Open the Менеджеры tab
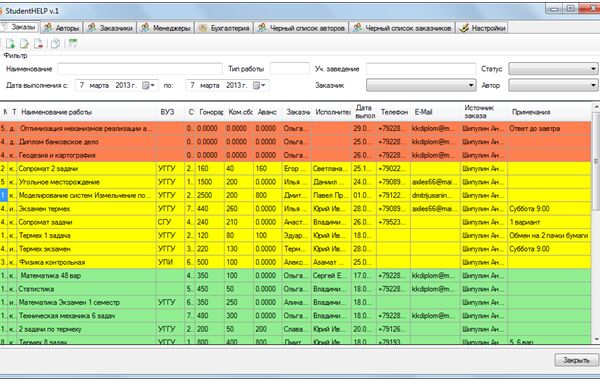The image size is (600, 381). click(166, 28)
